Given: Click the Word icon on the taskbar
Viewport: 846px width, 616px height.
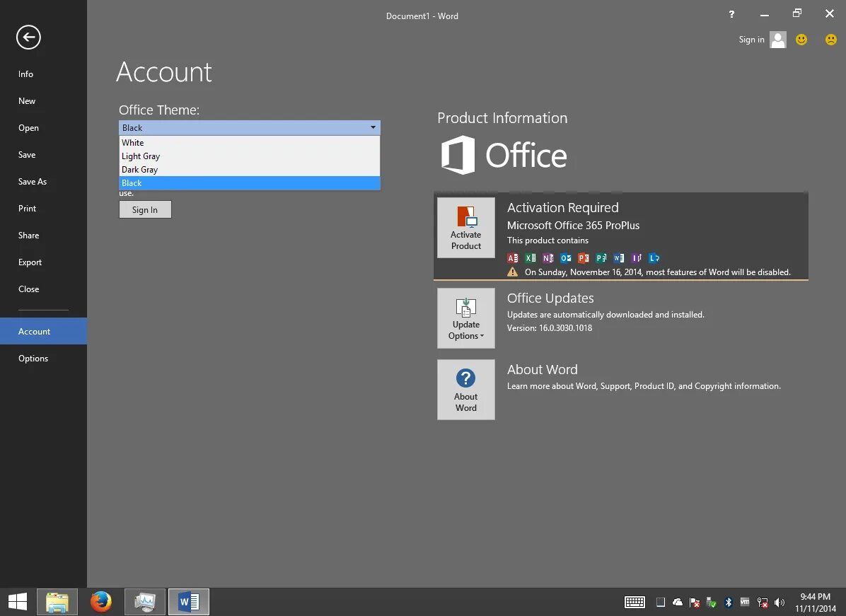Looking at the screenshot, I should click(x=188, y=601).
